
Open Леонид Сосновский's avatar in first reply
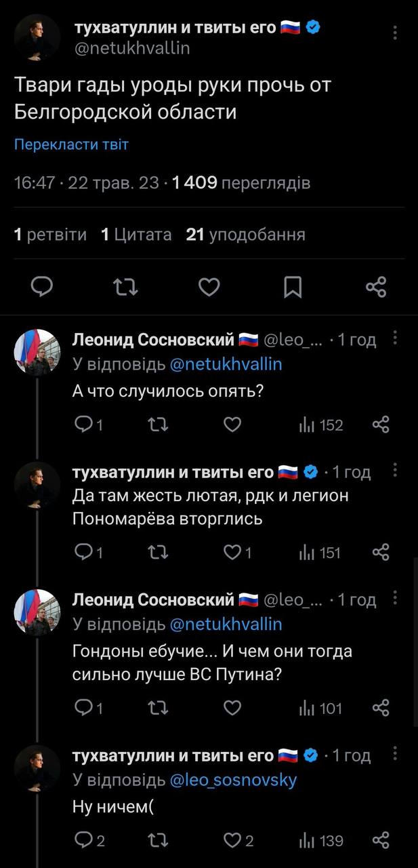pos(38,352)
